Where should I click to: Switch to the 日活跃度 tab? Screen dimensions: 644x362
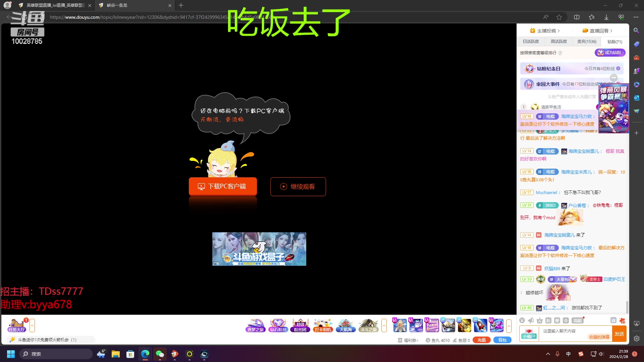531,42
